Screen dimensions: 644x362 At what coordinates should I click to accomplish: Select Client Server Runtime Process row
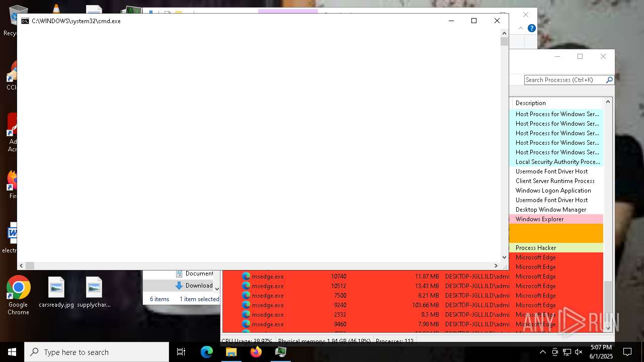tap(556, 181)
